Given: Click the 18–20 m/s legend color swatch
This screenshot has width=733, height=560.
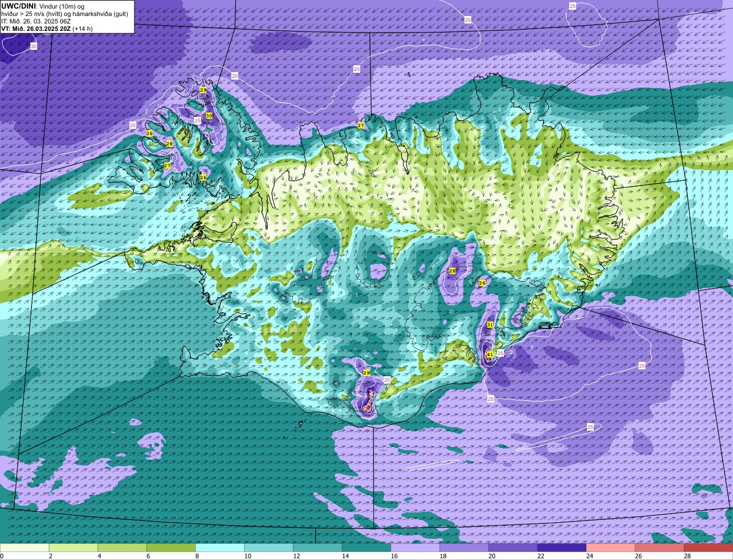Looking at the screenshot, I should pos(464,547).
